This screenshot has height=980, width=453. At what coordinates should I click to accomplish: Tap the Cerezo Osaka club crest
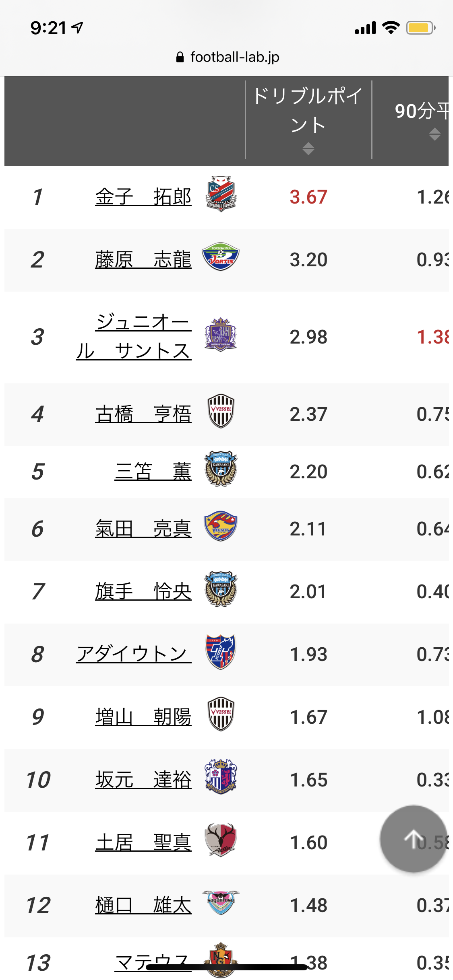point(221,777)
